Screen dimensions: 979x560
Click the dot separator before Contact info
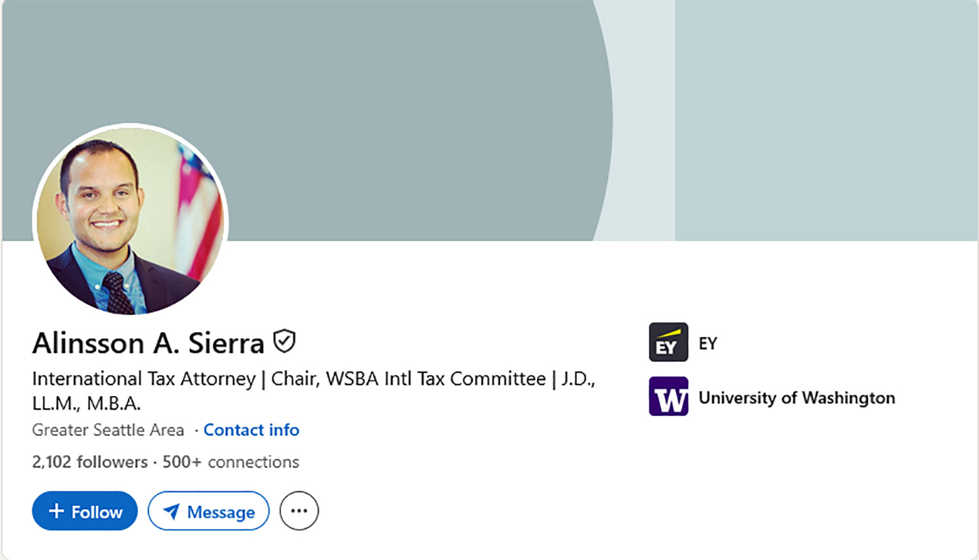(x=195, y=430)
